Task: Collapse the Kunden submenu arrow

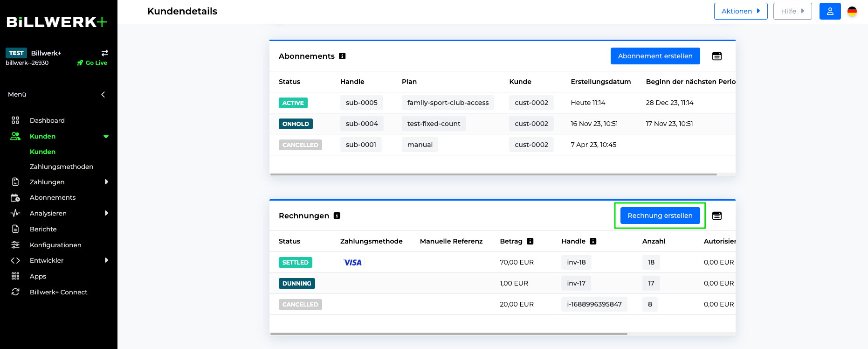Action: point(106,137)
